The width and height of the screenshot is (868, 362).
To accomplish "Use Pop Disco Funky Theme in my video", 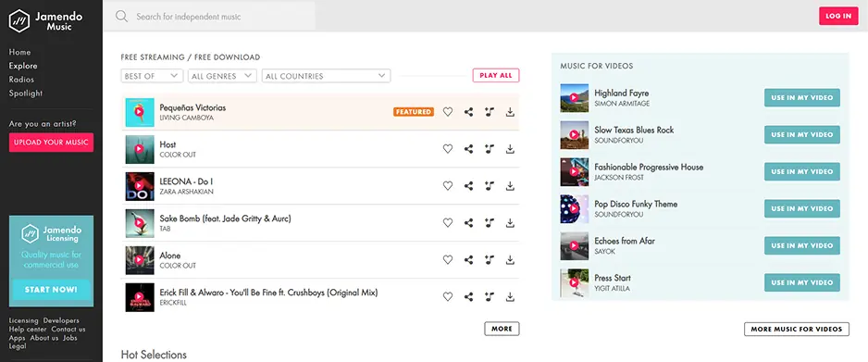I will (x=802, y=208).
